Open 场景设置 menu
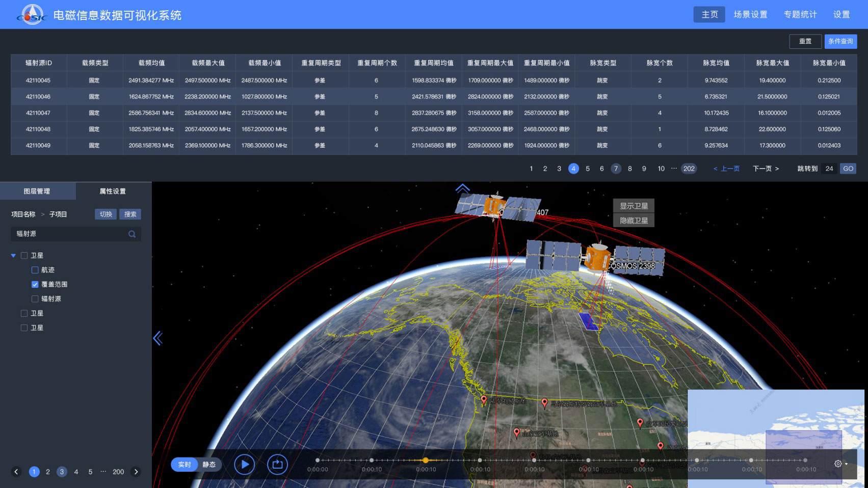The height and width of the screenshot is (488, 868). [x=750, y=14]
